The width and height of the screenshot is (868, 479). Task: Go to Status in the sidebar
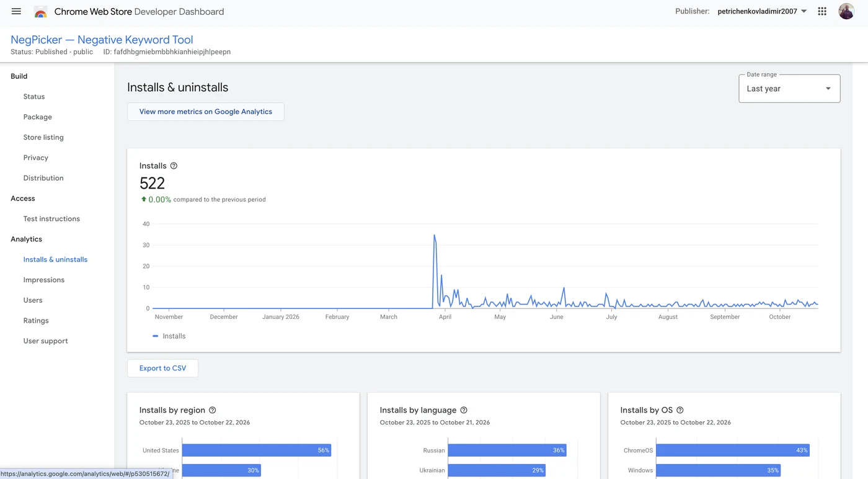pyautogui.click(x=34, y=97)
